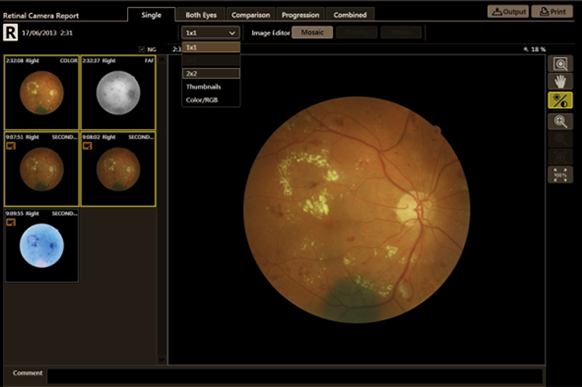582x387 pixels.
Task: Switch to the Progression tab
Action: [300, 15]
